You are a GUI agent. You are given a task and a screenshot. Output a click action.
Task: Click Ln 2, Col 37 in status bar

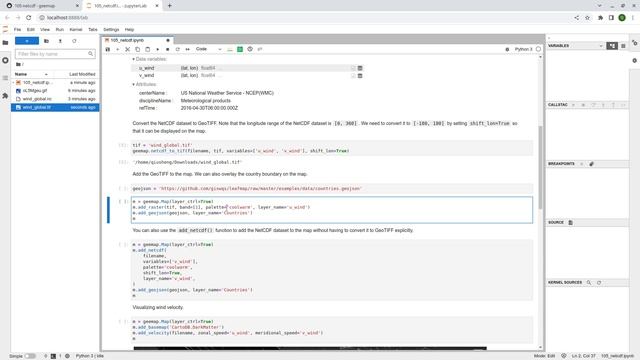[x=584, y=356]
